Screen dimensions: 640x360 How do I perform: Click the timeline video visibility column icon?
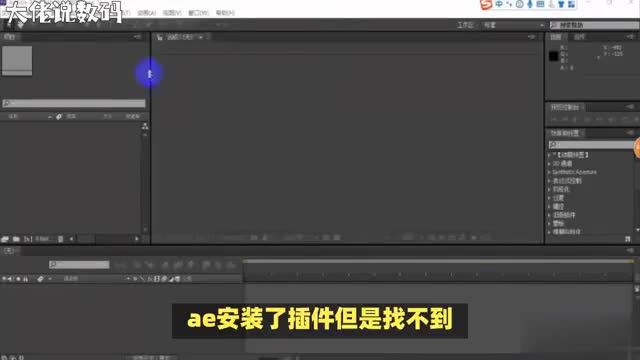(4, 279)
